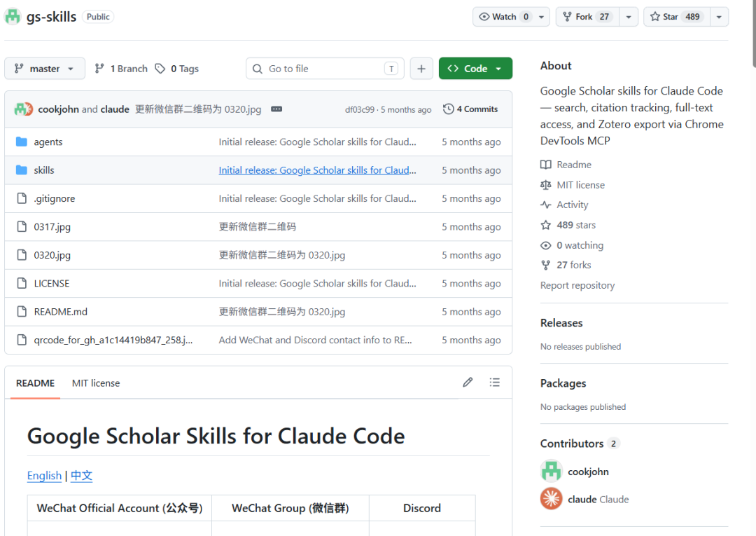756x536 pixels.
Task: Open cookjohn author link in commit header
Action: pyautogui.click(x=58, y=109)
